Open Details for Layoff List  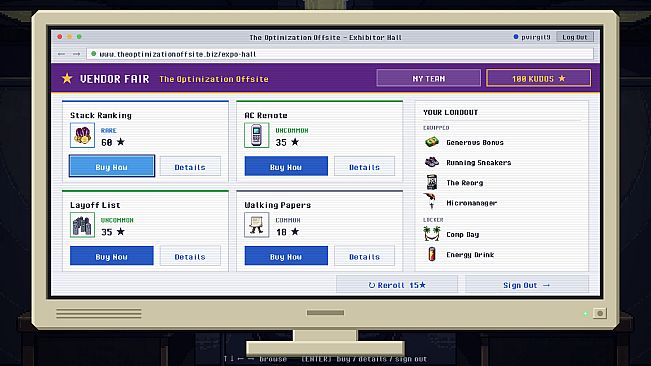tap(190, 256)
